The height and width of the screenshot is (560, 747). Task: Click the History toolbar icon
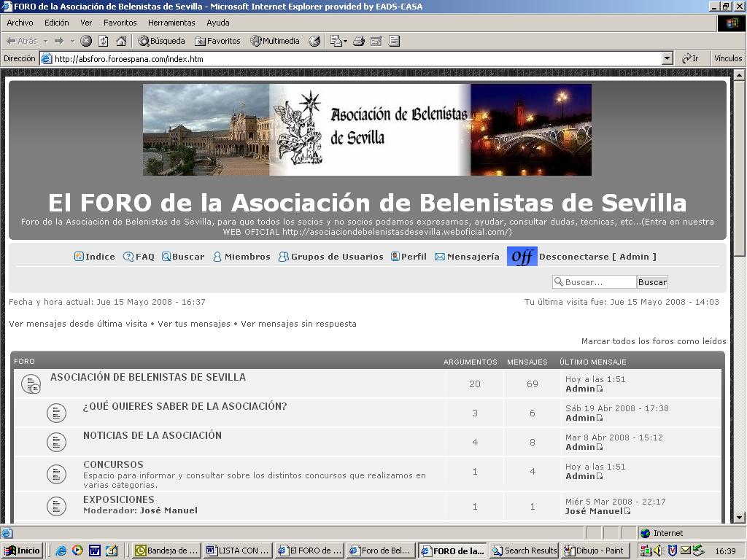314,41
